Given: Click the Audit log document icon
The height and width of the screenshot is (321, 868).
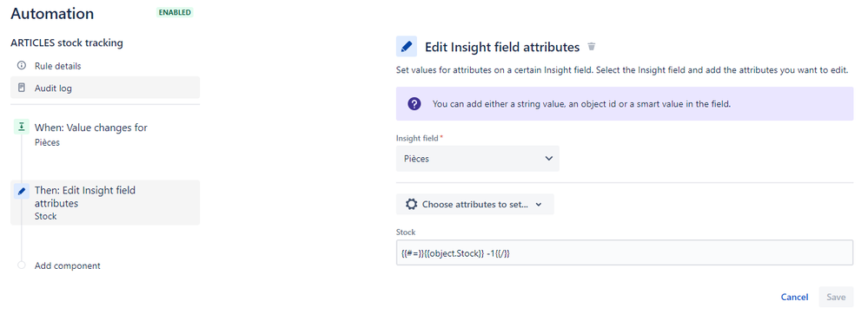Looking at the screenshot, I should coord(22,88).
